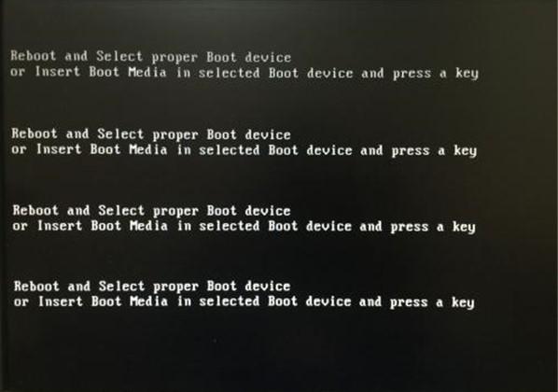Click the word press in the third message
558x392 pixels.
pos(410,228)
